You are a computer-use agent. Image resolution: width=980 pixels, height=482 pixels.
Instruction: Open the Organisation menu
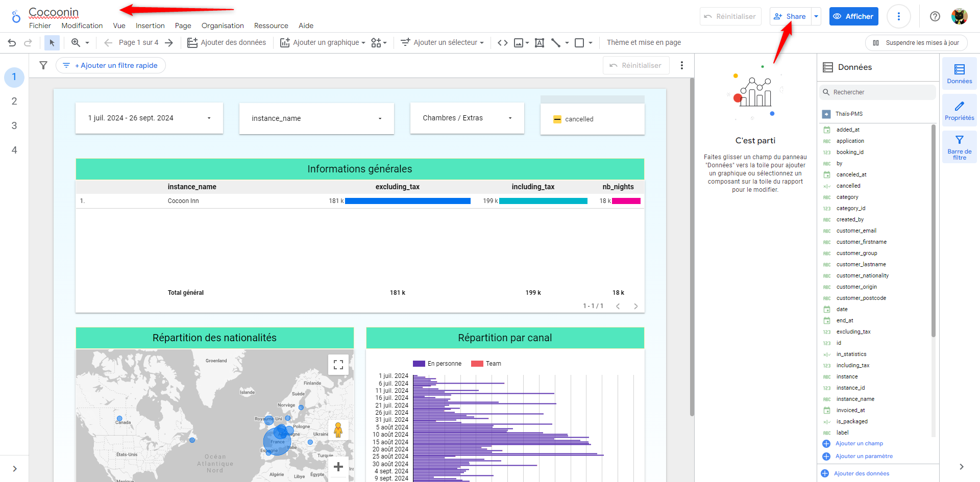tap(223, 26)
